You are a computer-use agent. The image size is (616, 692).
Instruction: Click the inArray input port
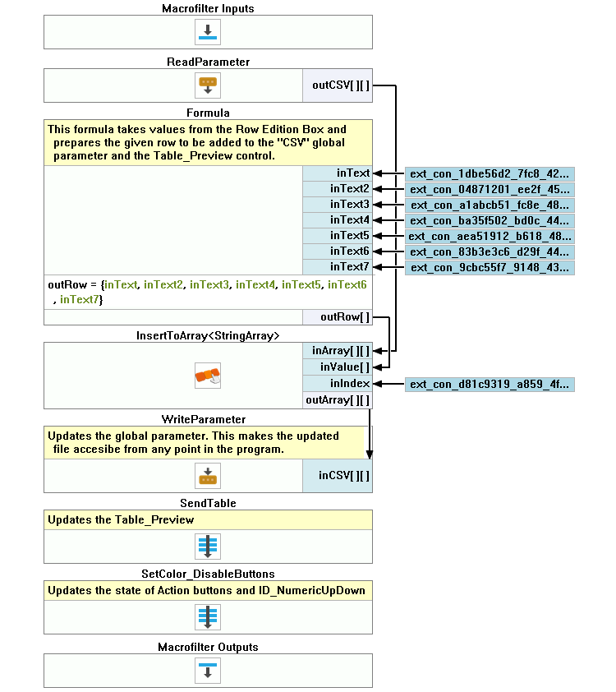(338, 351)
